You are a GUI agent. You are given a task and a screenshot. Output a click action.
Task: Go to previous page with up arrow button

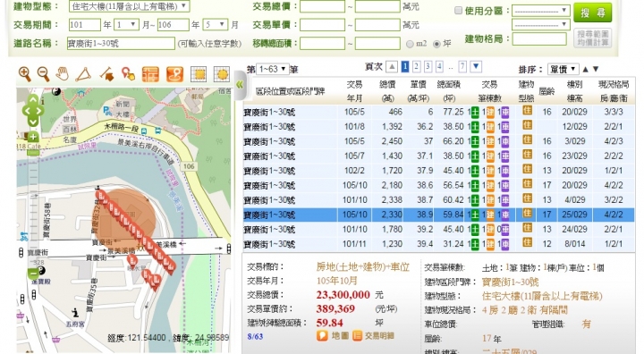[x=393, y=66]
